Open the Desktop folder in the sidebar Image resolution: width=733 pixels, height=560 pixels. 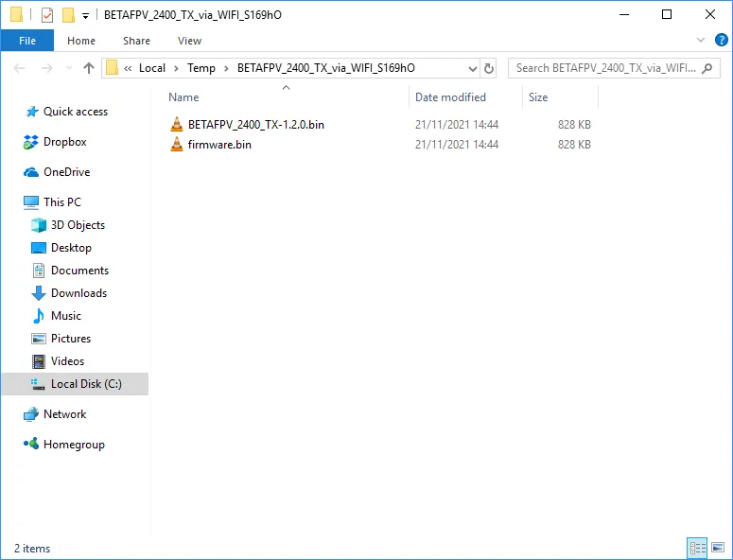tap(71, 248)
